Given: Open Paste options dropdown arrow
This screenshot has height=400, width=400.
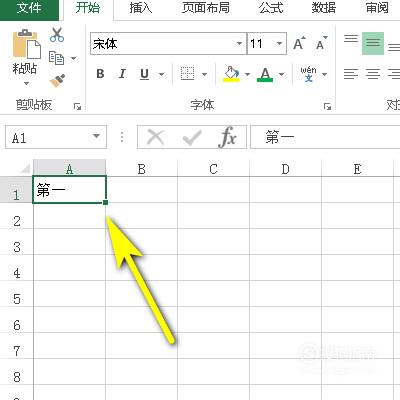Looking at the screenshot, I should click(x=26, y=84).
